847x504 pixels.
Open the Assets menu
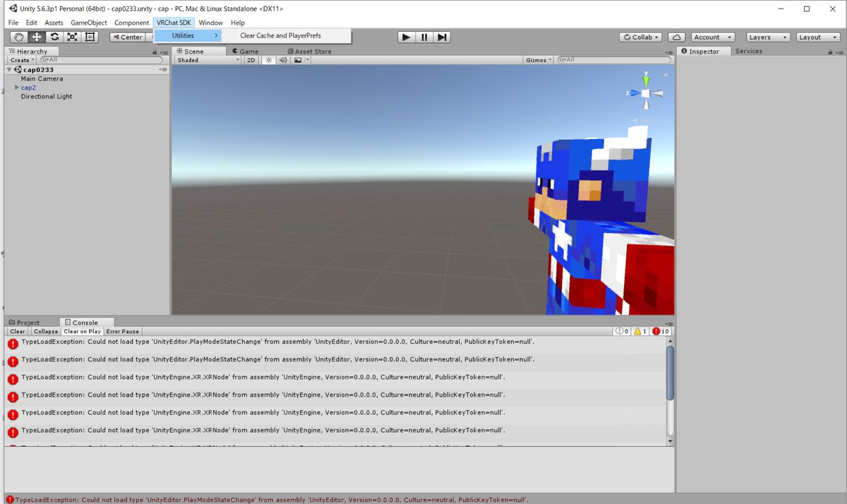pos(54,23)
